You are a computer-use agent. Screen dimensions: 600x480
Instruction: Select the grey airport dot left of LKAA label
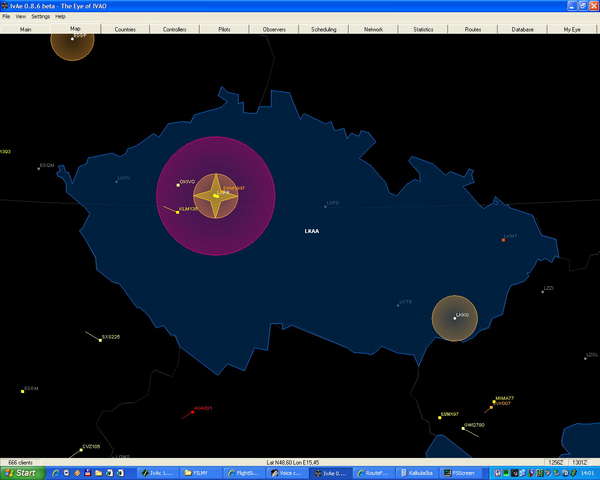pos(325,206)
